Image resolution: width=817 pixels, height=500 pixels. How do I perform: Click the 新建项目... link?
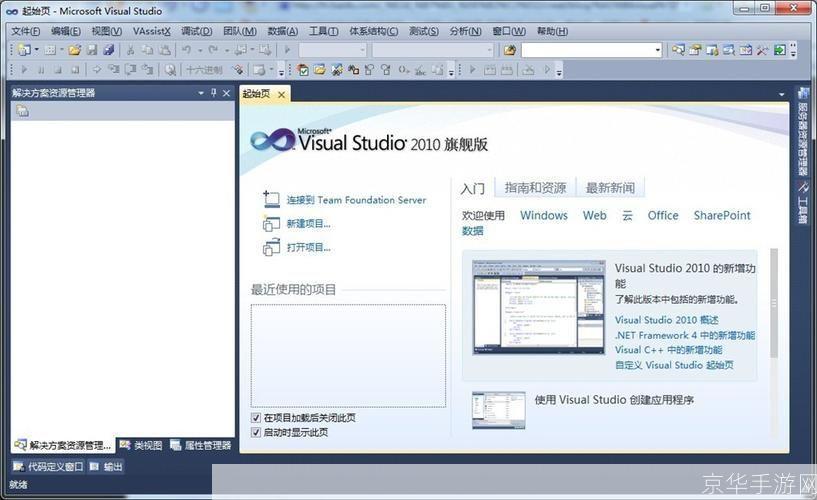[x=308, y=223]
